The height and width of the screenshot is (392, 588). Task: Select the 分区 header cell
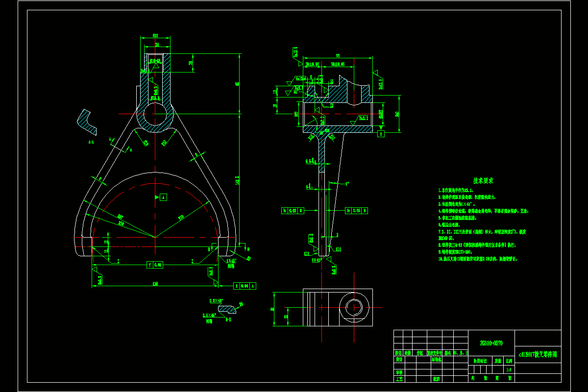(419, 353)
